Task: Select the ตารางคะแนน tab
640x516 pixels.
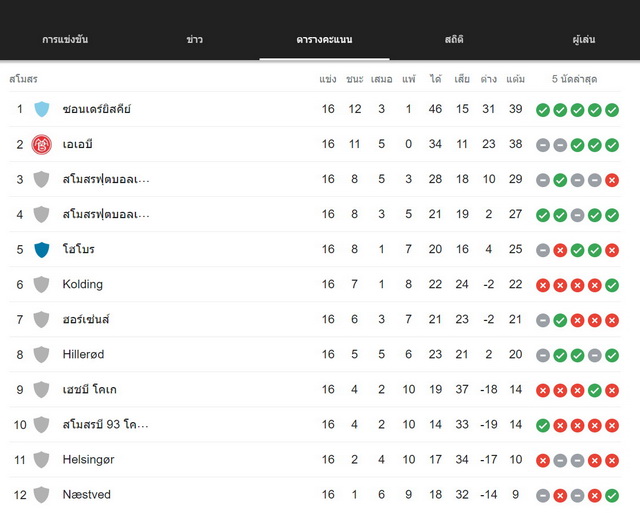Action: click(324, 40)
